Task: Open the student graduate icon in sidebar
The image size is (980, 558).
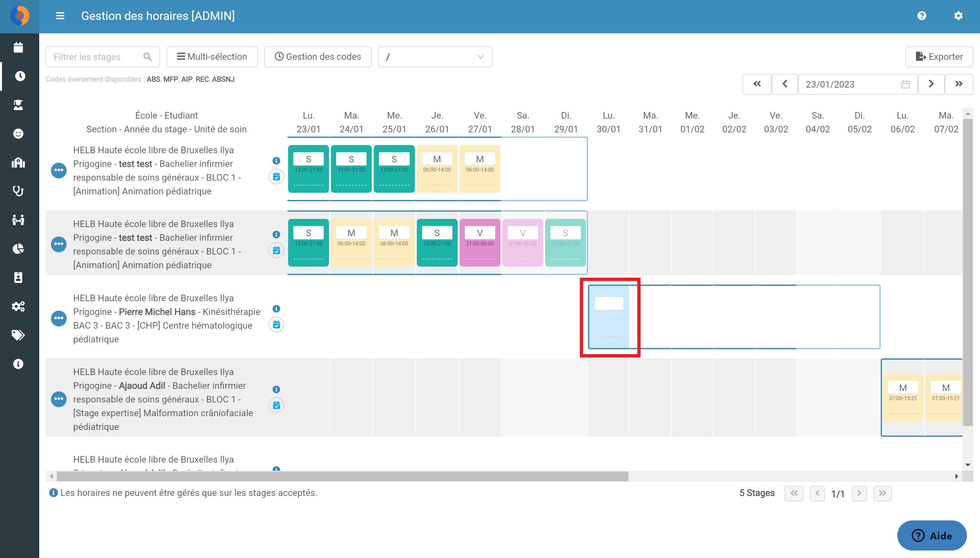Action: tap(18, 105)
